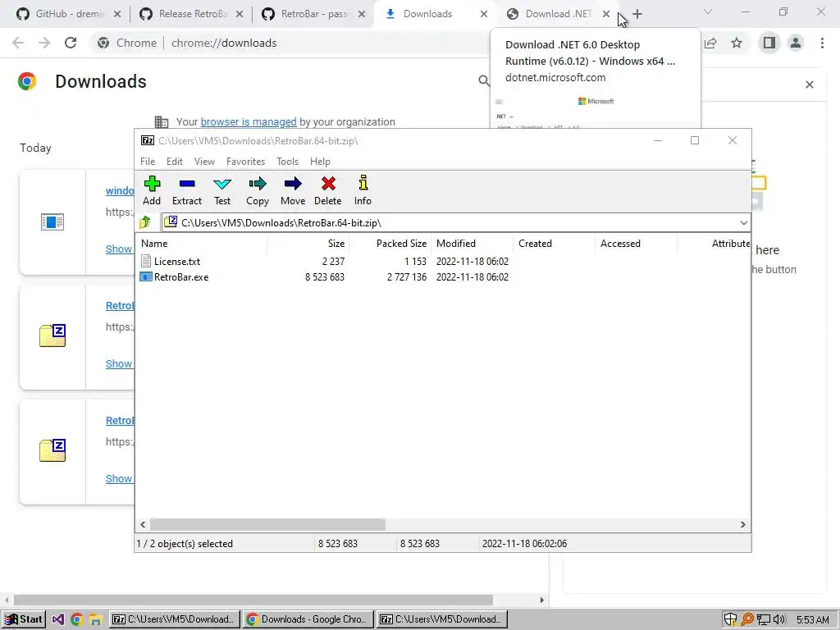This screenshot has width=840, height=630.
Task: Open the Edit menu
Action: pyautogui.click(x=175, y=162)
